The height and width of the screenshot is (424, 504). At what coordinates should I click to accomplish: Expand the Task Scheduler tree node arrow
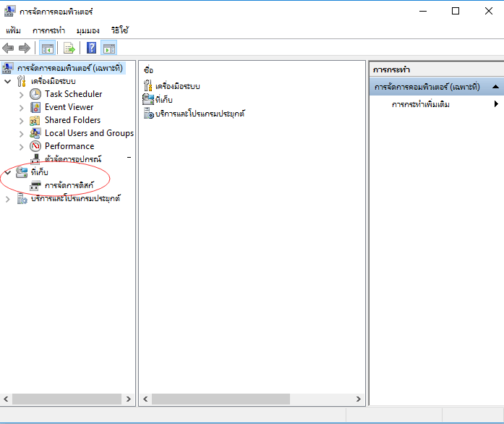click(21, 94)
